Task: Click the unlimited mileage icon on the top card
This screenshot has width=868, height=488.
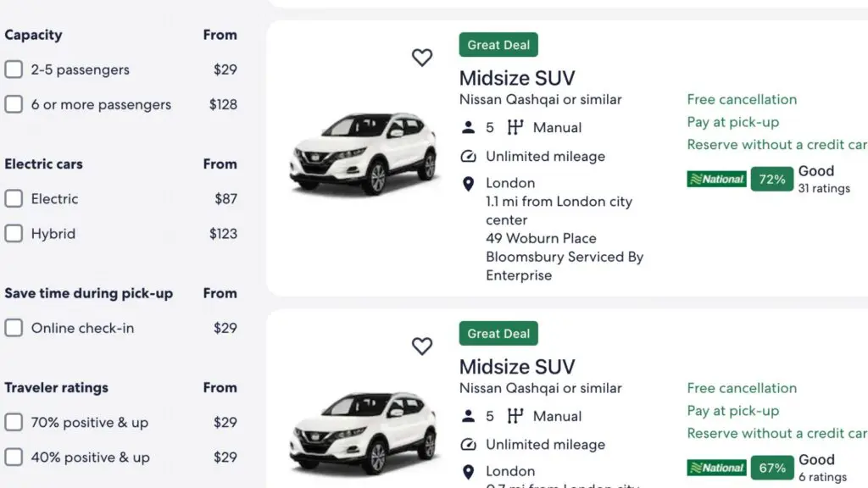Action: click(x=468, y=156)
